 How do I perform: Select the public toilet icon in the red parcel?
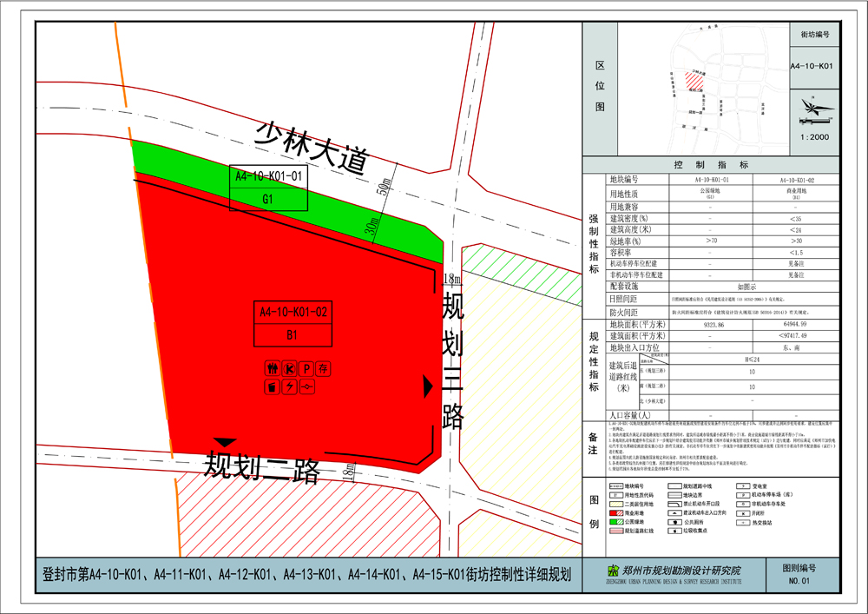click(x=273, y=368)
